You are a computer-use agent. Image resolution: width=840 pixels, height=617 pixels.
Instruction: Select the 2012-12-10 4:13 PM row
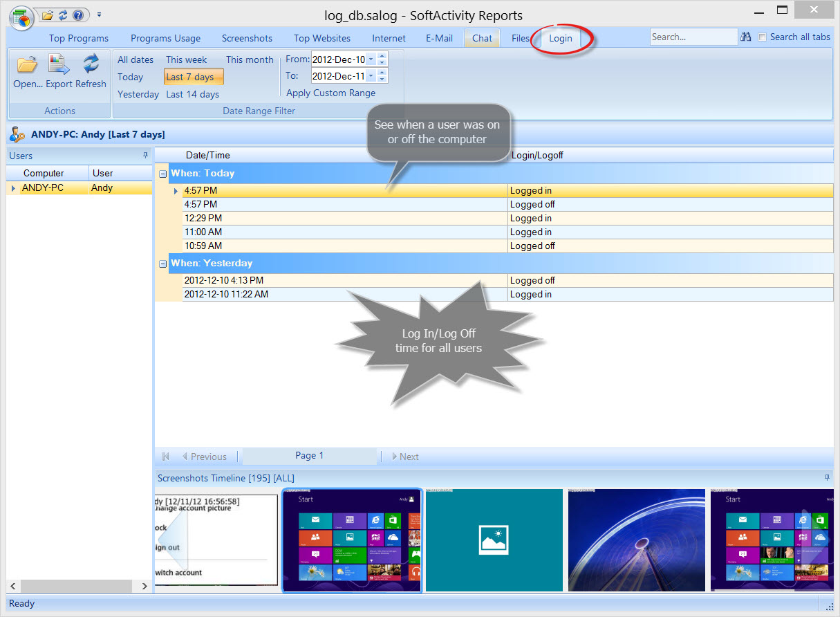tap(507, 280)
